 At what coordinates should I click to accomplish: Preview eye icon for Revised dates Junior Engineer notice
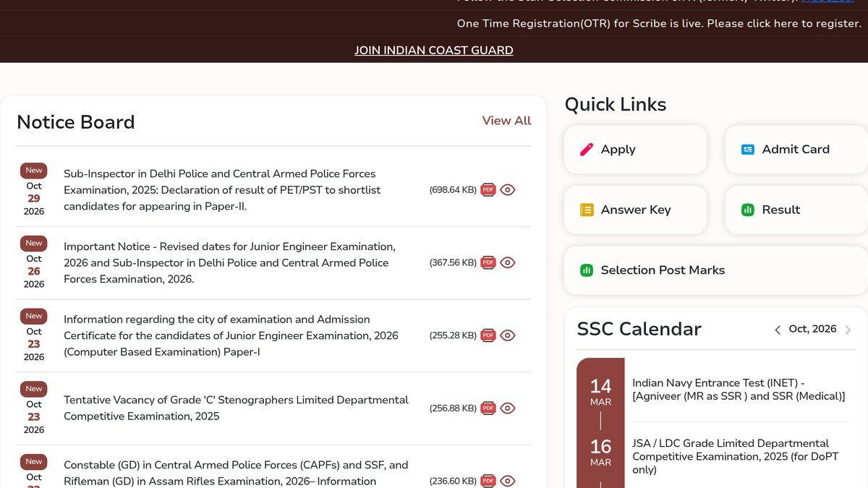508,262
